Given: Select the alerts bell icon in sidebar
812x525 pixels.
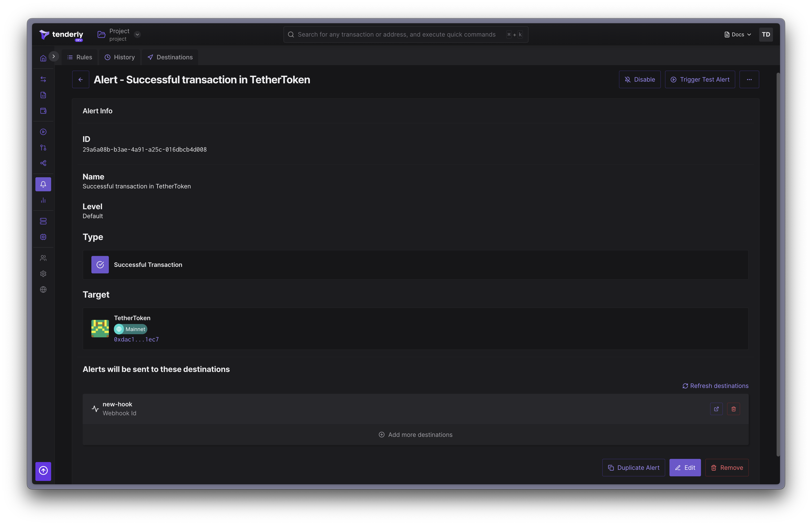Looking at the screenshot, I should pyautogui.click(x=43, y=185).
